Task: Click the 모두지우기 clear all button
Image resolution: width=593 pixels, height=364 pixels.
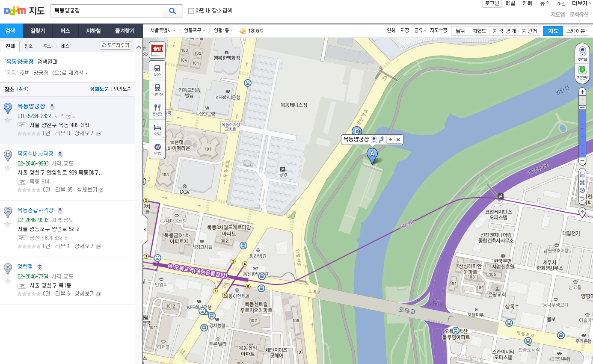Action: coord(116,45)
